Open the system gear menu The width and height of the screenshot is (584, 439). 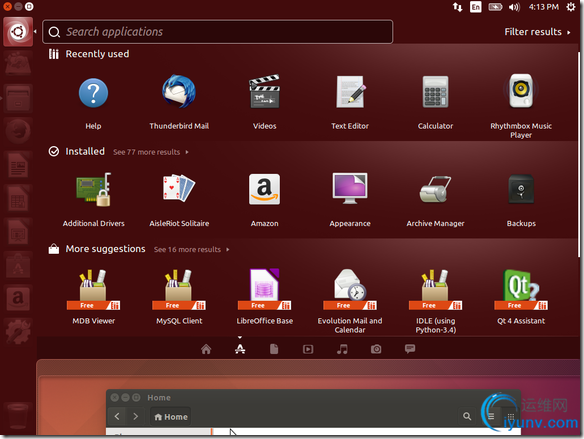point(571,7)
